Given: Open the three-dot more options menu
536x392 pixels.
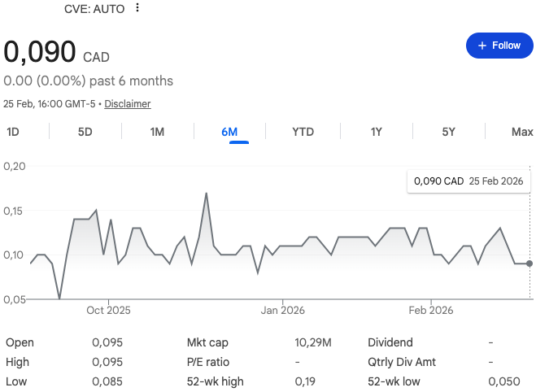Looking at the screenshot, I should (137, 7).
